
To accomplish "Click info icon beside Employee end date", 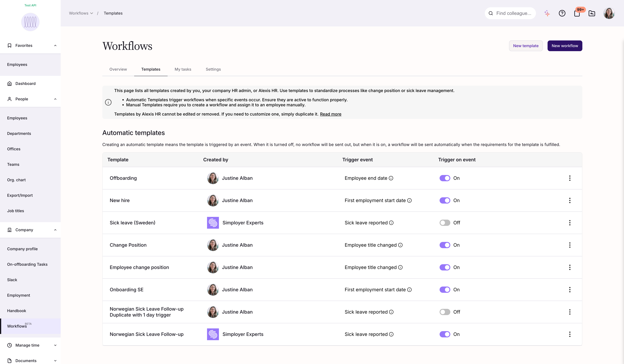I will pyautogui.click(x=391, y=178).
